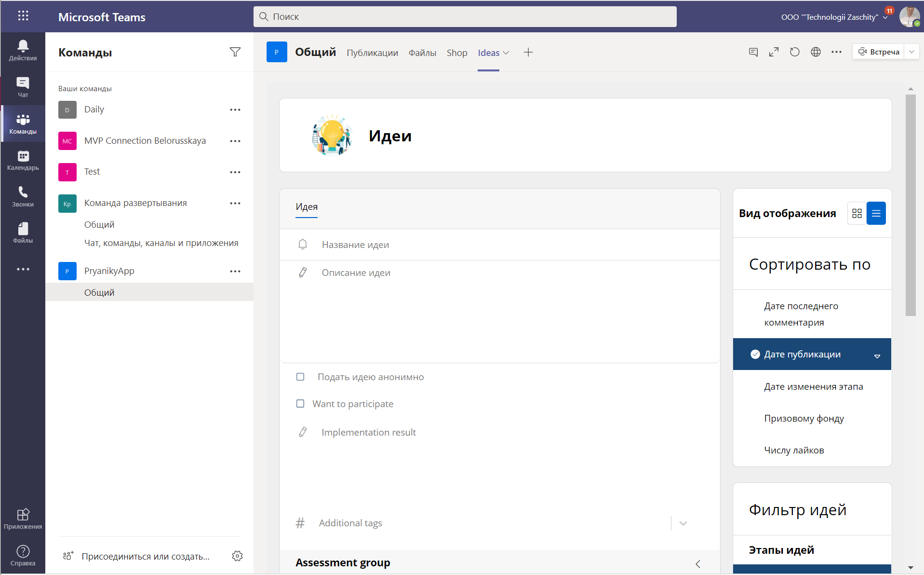924x575 pixels.
Task: Open the Test team
Action: 92,172
